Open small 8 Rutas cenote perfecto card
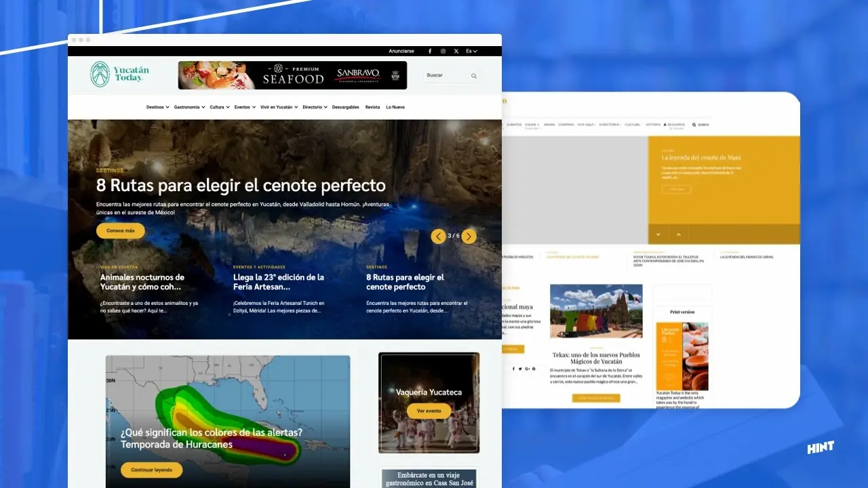Image resolution: width=868 pixels, height=488 pixels. 405,282
